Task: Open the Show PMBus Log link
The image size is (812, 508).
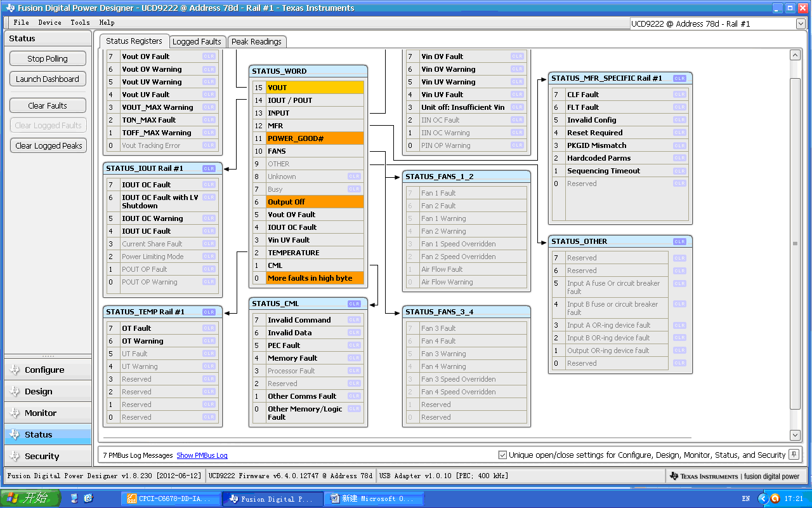Action: [x=202, y=455]
